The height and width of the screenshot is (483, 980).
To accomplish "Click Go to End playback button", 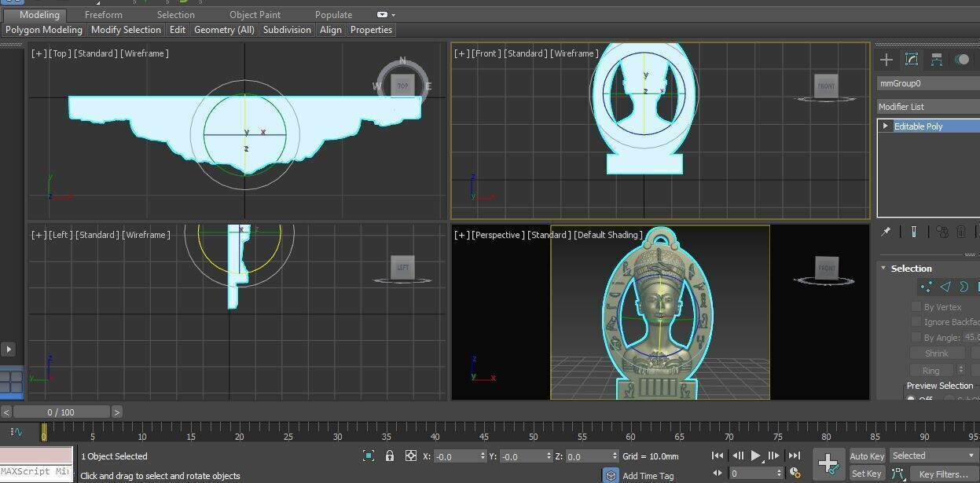I will coord(795,456).
